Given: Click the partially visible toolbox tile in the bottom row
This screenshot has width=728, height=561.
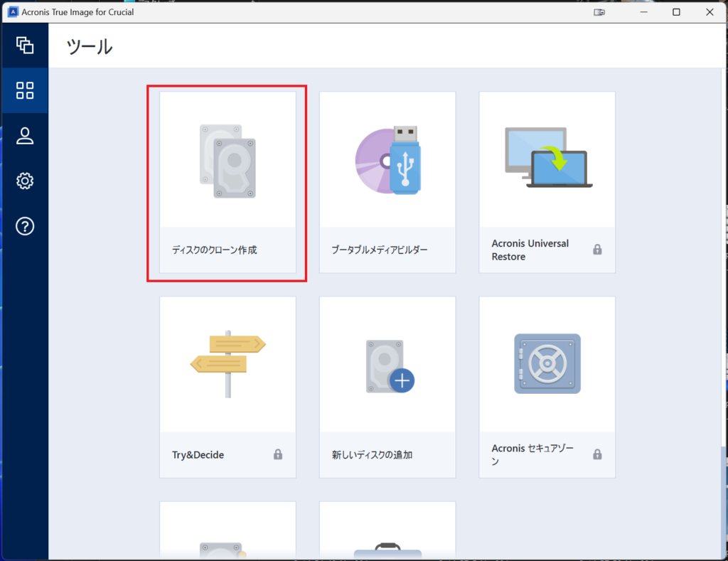Looking at the screenshot, I should click(x=387, y=530).
